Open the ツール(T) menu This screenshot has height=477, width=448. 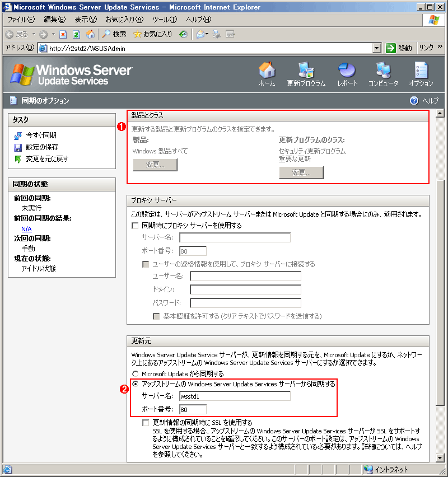point(165,20)
